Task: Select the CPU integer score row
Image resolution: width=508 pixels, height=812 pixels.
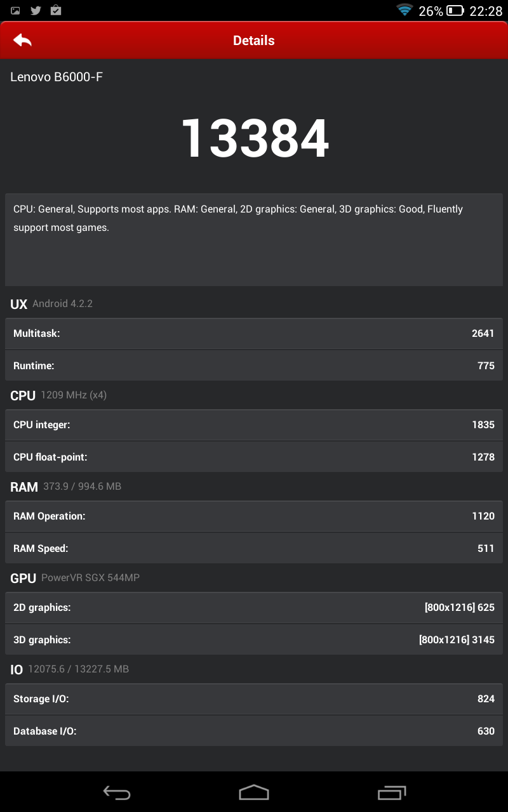Action: tap(254, 424)
